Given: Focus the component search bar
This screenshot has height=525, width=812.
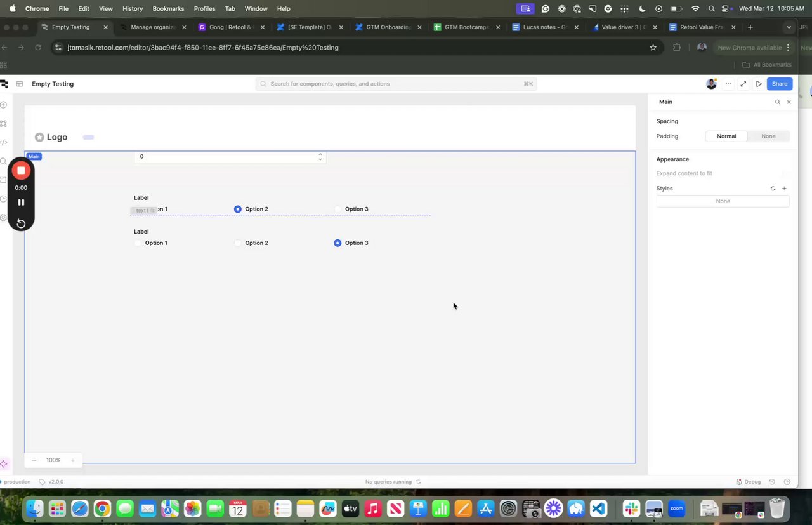Looking at the screenshot, I should click(x=396, y=84).
